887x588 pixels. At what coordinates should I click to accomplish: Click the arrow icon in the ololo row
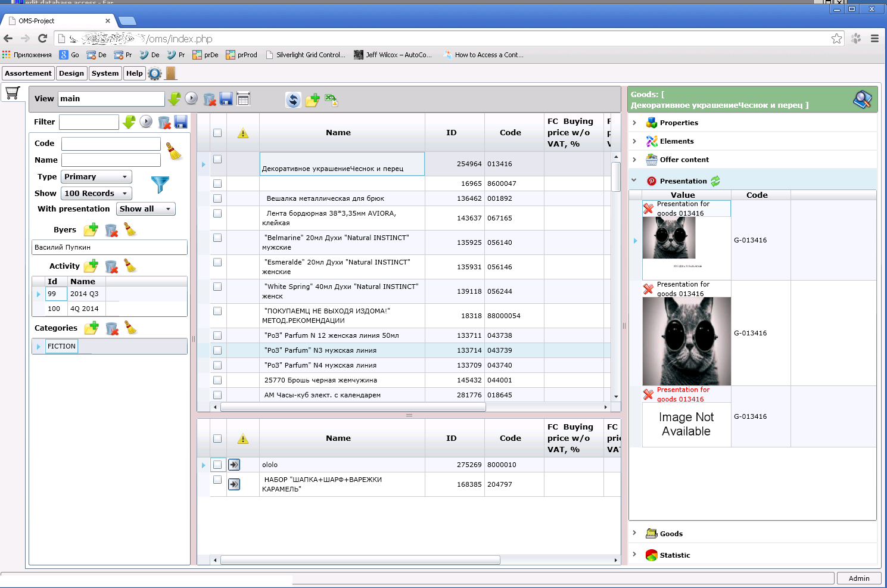coord(234,465)
